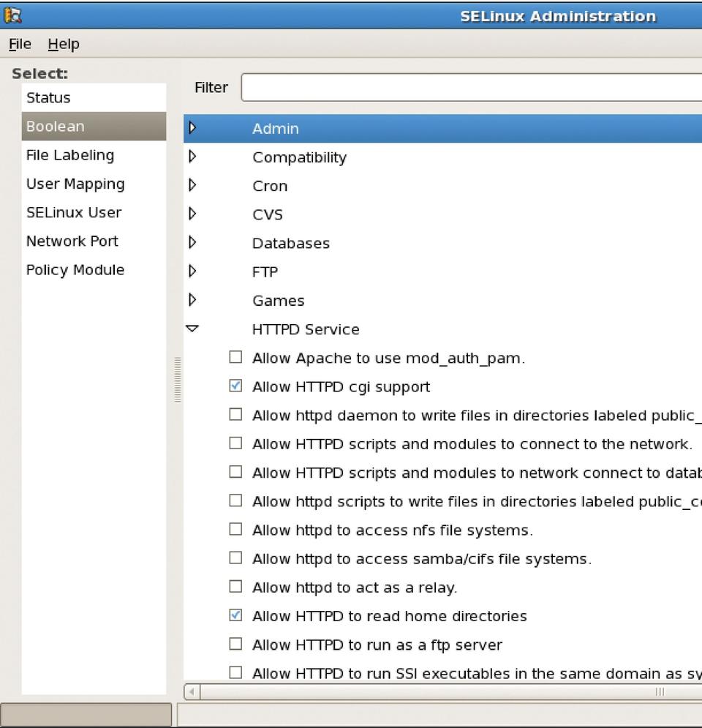
Task: Collapse the HTTPD Service category
Action: (x=192, y=329)
